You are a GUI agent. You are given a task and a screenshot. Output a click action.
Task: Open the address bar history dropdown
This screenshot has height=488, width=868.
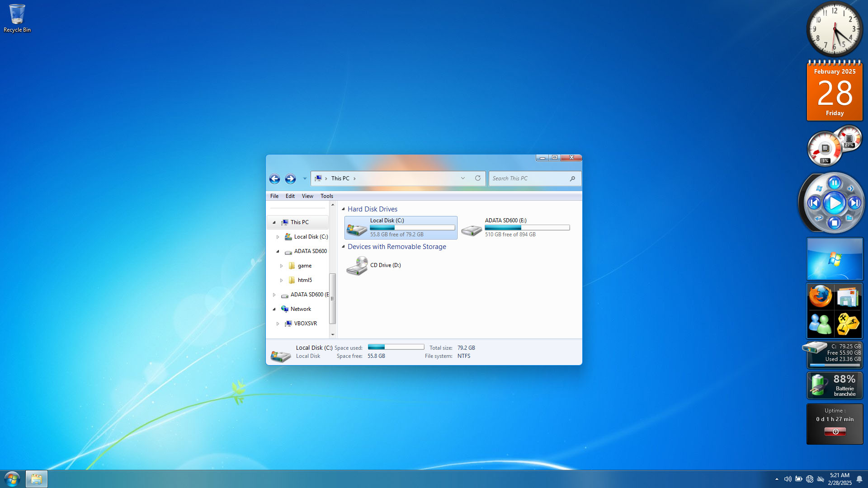pyautogui.click(x=462, y=178)
